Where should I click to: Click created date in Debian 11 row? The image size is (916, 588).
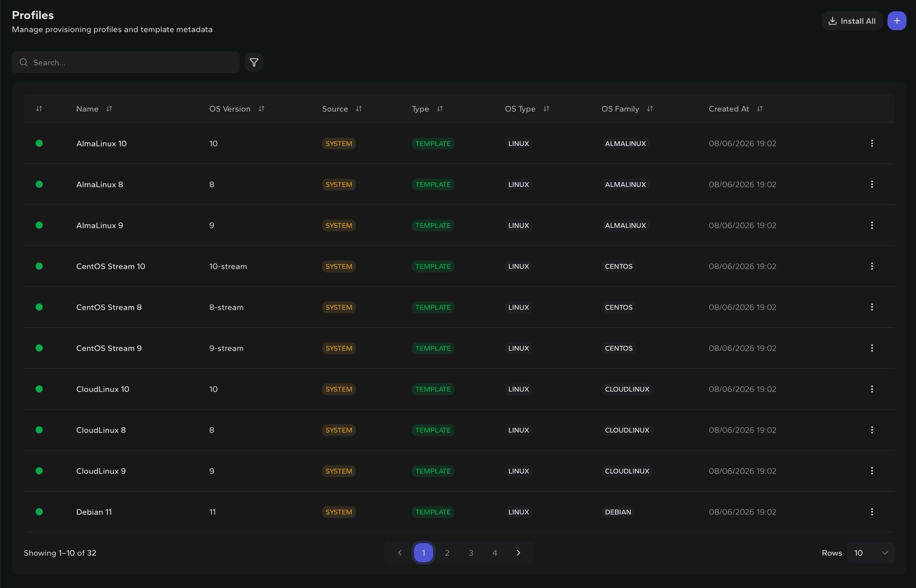(x=742, y=512)
